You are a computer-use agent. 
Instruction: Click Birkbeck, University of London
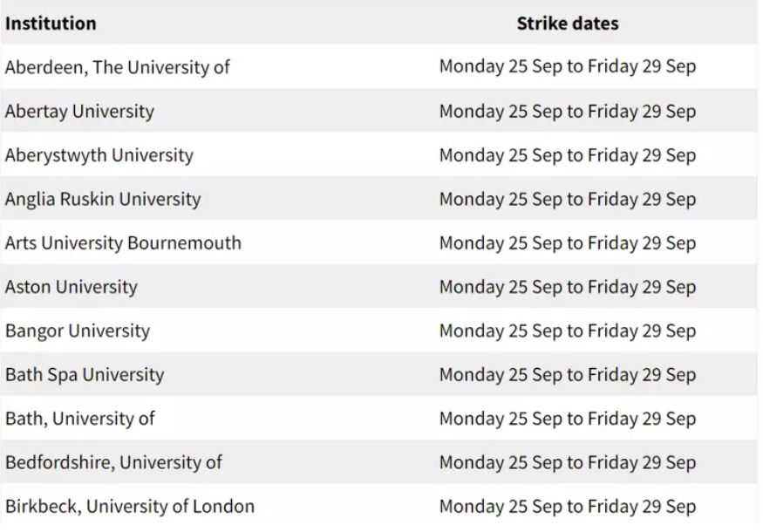130,506
